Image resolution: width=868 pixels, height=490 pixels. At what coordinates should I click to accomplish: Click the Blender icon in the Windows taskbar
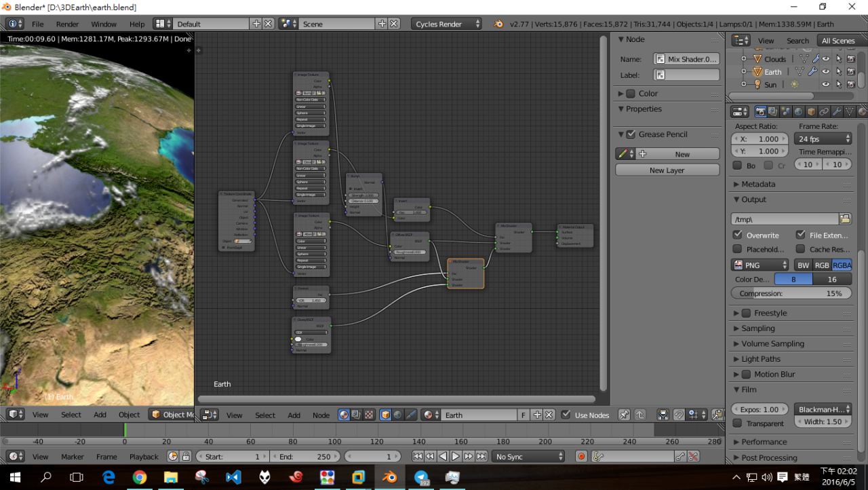point(389,477)
